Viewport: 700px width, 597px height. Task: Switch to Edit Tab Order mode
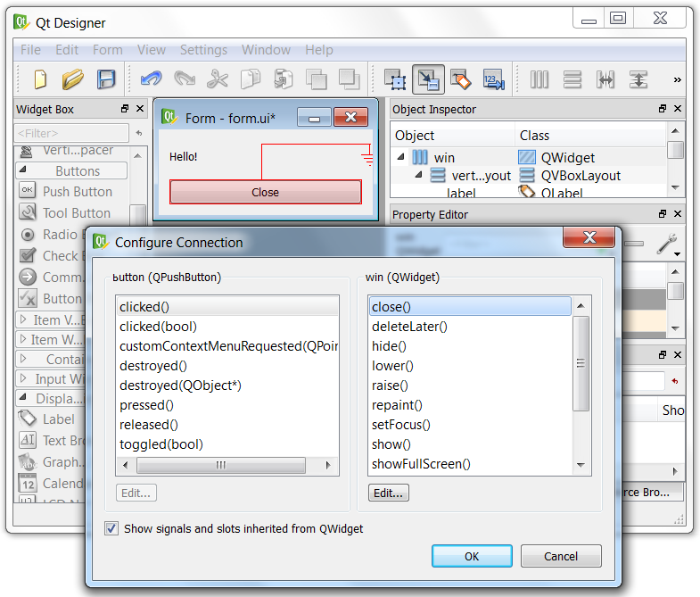coord(494,79)
